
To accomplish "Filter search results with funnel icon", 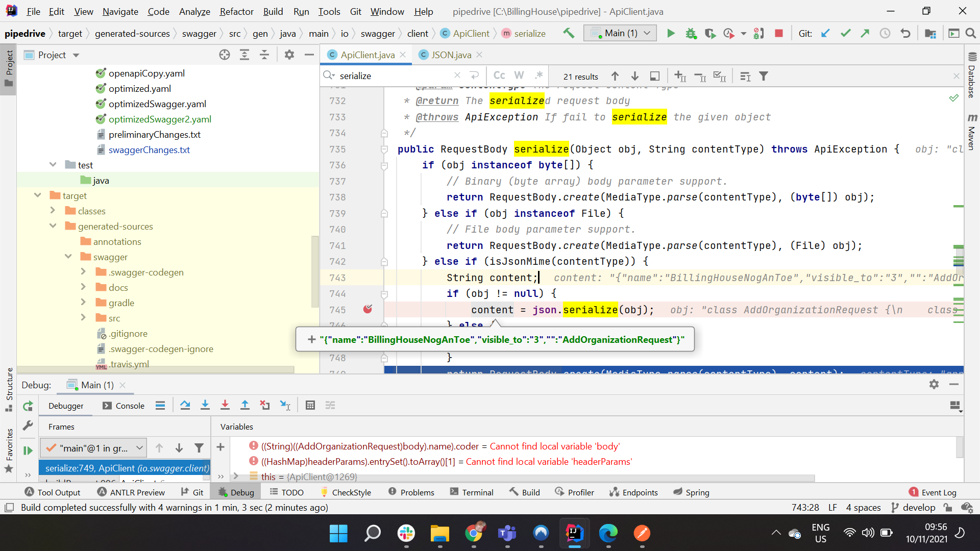I will (x=764, y=77).
